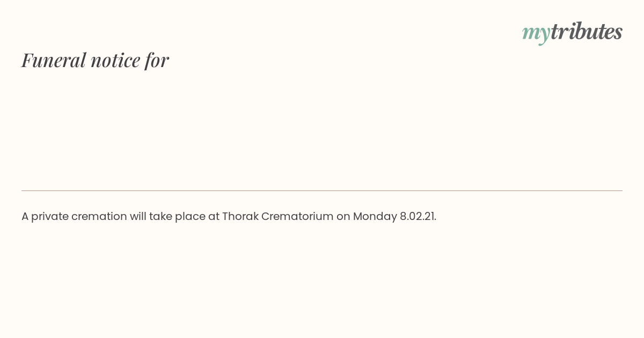Image resolution: width=644 pixels, height=338 pixels.
Task: Click the word "for" in the heading
Action: 157,60
